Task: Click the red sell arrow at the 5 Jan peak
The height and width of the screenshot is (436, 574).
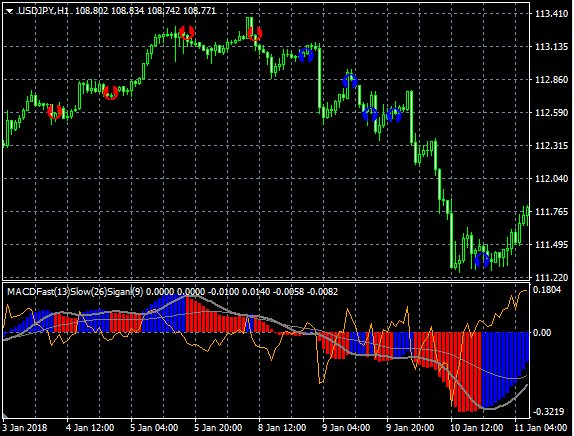Action: pyautogui.click(x=187, y=33)
